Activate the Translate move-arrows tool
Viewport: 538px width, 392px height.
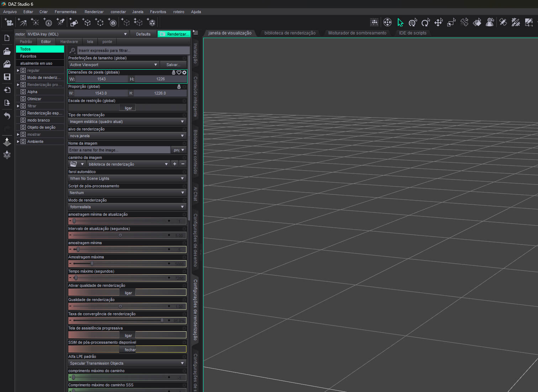438,22
